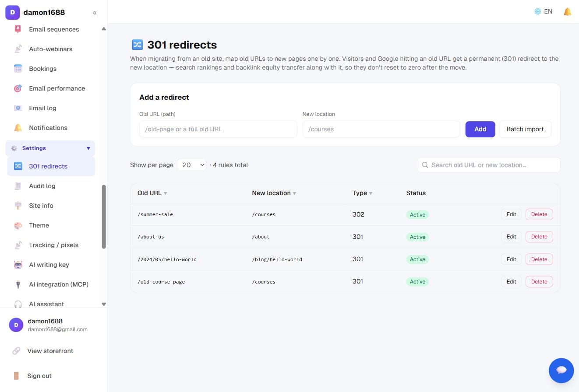Edit the /old-course-page redirect

click(511, 282)
